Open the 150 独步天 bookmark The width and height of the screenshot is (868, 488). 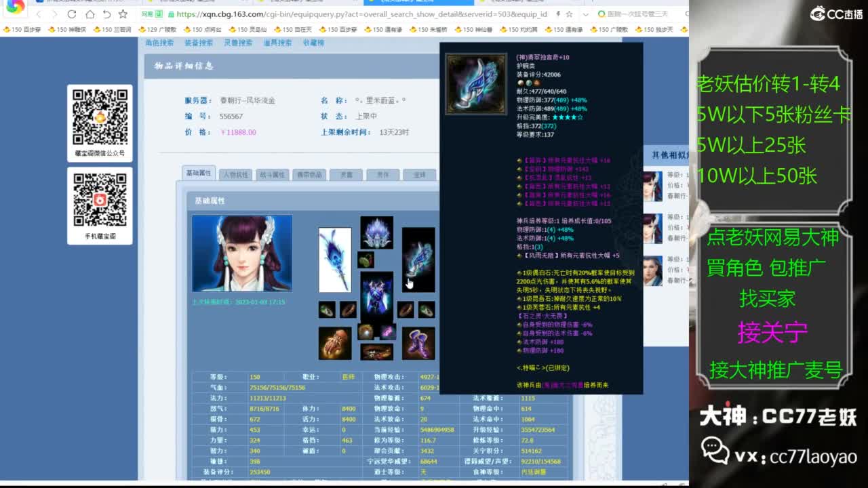coord(654,30)
